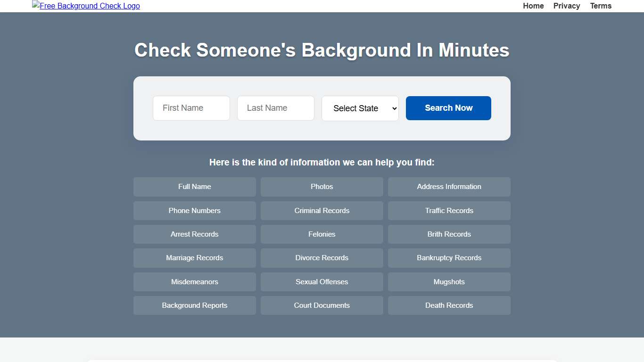Click the Free Background Check logo
Viewport: 644px width, 362px height.
click(86, 6)
